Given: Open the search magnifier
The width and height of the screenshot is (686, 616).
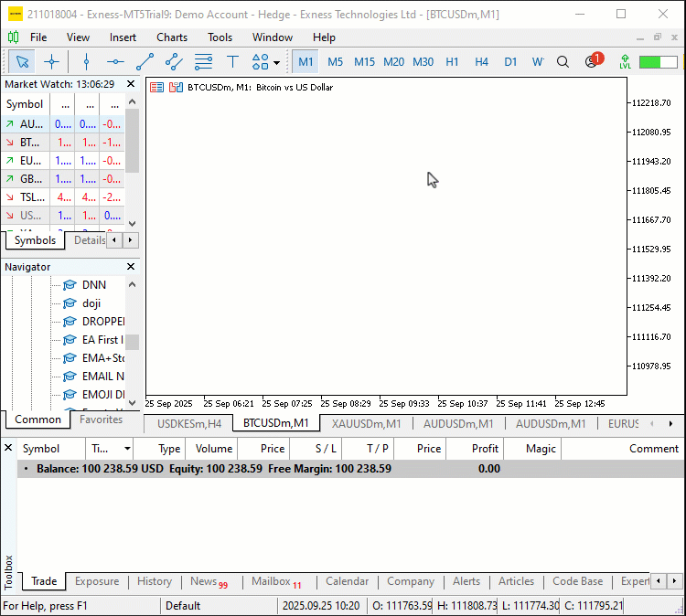Looking at the screenshot, I should (x=563, y=61).
